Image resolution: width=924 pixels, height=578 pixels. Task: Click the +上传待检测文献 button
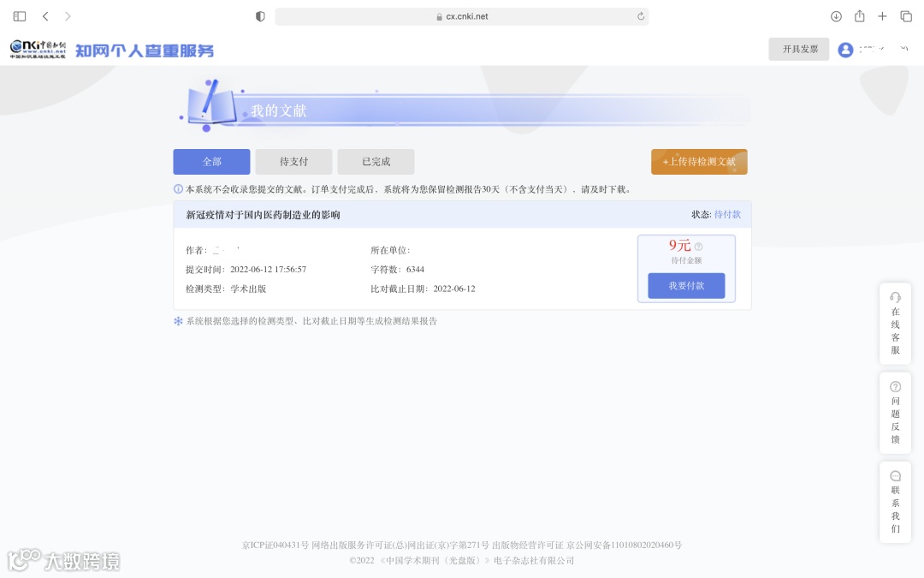pos(699,162)
